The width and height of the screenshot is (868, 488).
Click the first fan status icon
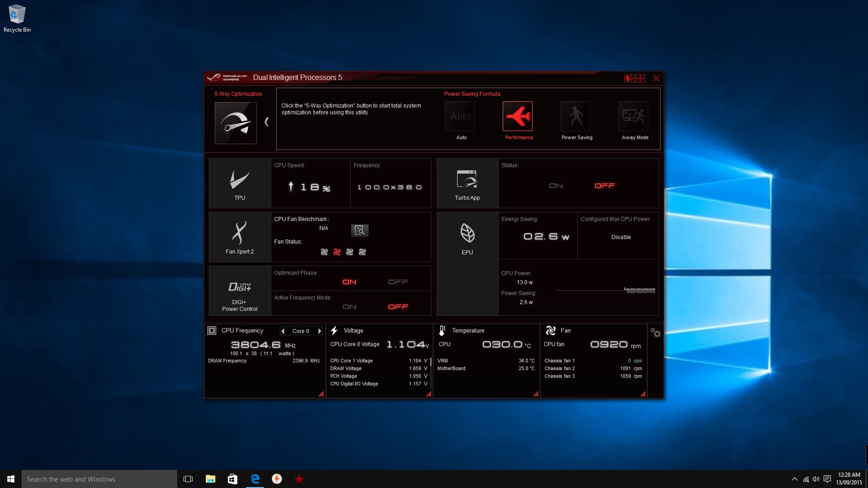point(324,252)
